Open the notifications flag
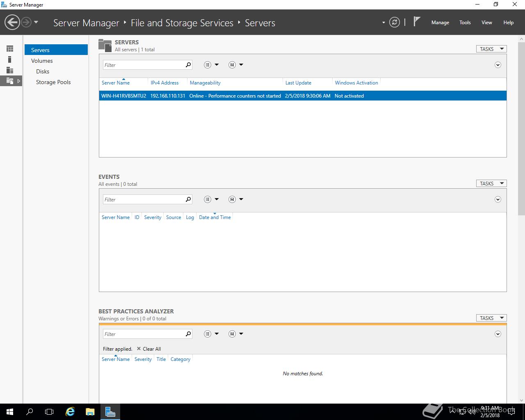Viewport: 525px width, 420px height. [417, 22]
